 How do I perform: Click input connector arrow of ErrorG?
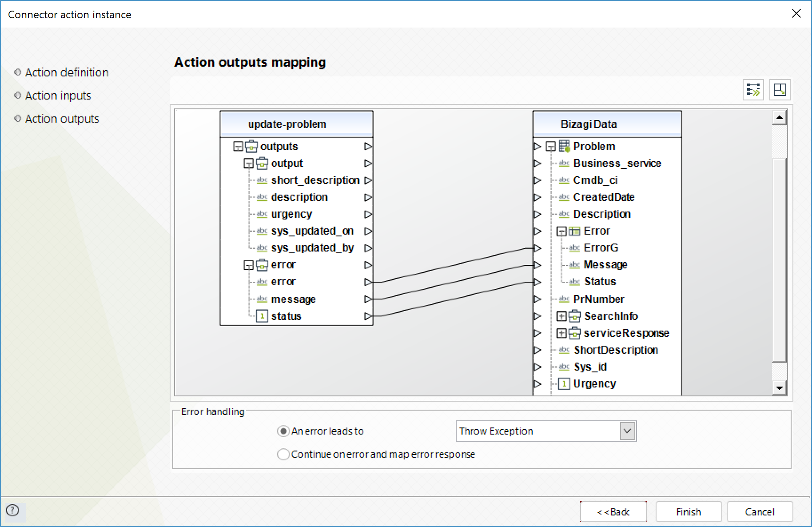click(x=537, y=248)
